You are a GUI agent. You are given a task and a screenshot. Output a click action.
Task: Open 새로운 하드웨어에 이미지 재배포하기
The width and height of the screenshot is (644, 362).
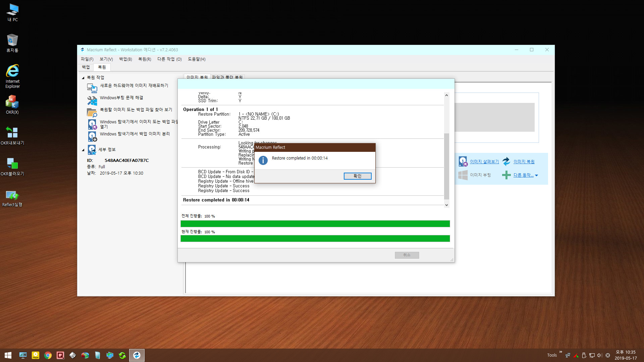click(134, 85)
